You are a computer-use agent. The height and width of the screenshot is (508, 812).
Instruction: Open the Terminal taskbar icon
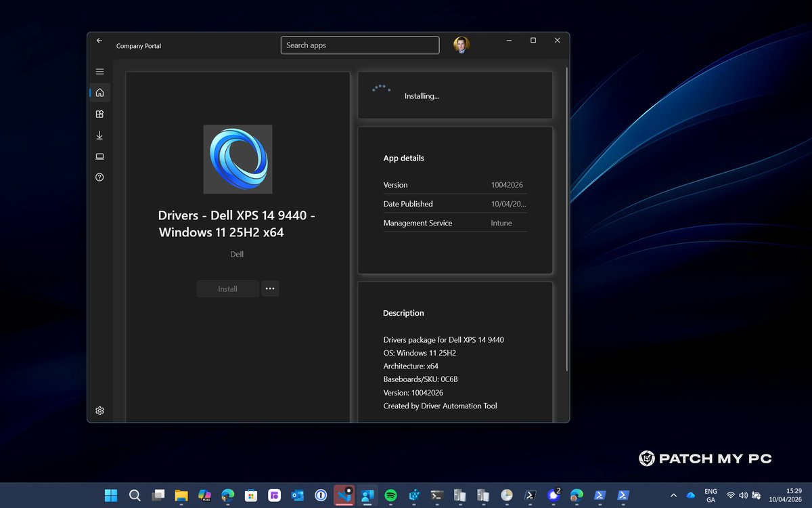coord(438,495)
